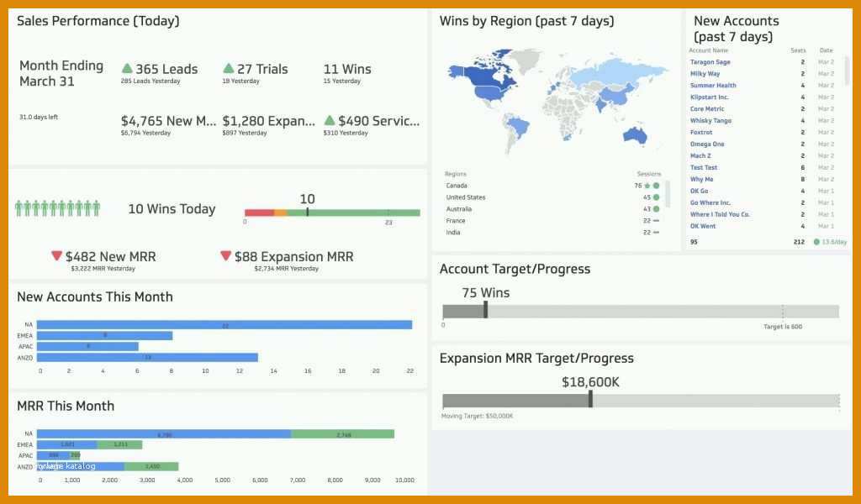The height and width of the screenshot is (504, 861).
Task: Click the green person icons row
Action: point(58,208)
